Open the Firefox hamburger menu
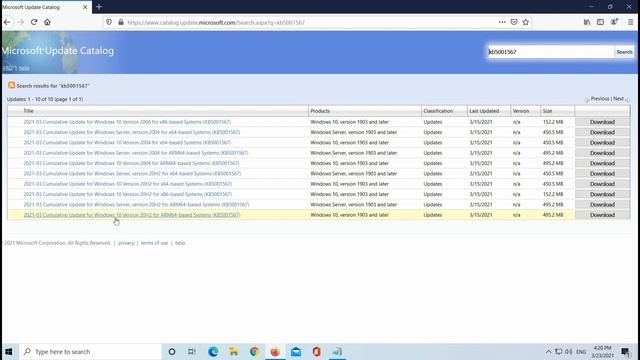The image size is (640, 360). pos(631,22)
